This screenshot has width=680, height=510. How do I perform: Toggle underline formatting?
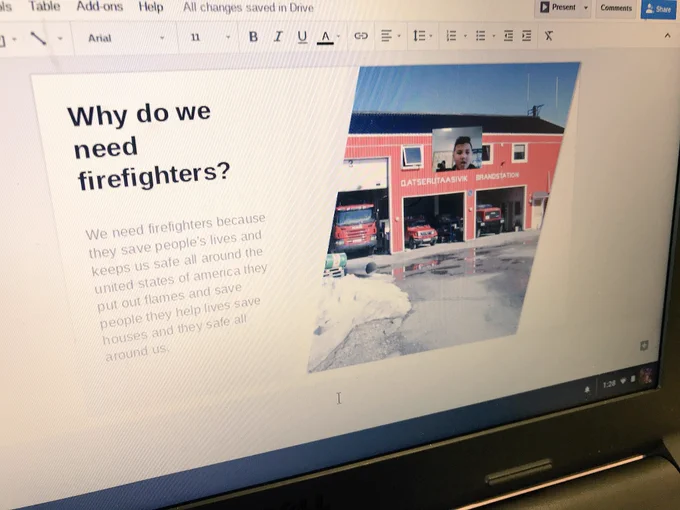click(302, 37)
